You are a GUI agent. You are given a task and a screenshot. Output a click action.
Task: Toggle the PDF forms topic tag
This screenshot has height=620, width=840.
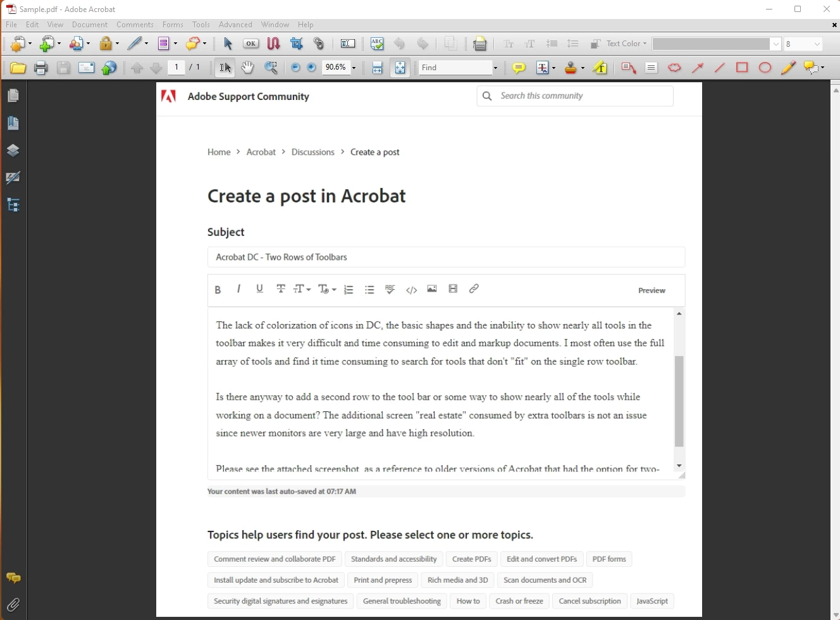pyautogui.click(x=609, y=559)
